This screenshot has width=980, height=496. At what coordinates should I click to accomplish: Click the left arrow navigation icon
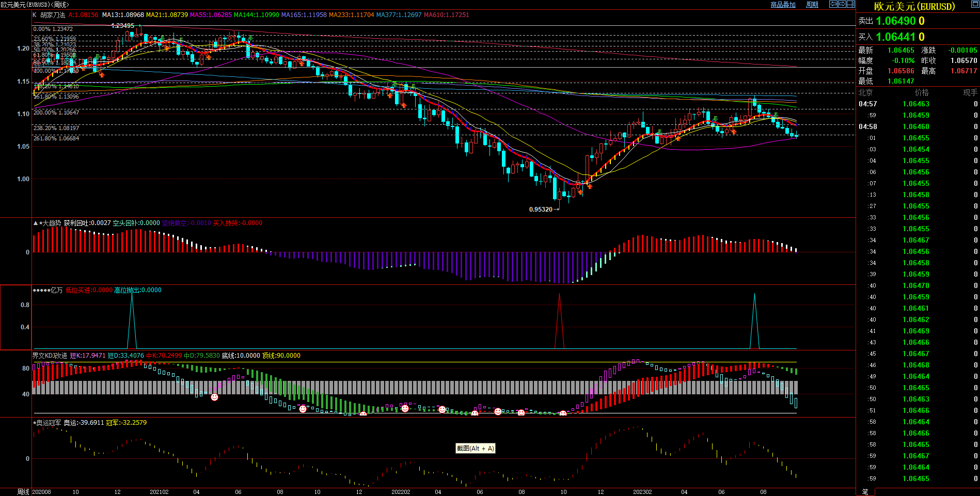pos(833,4)
